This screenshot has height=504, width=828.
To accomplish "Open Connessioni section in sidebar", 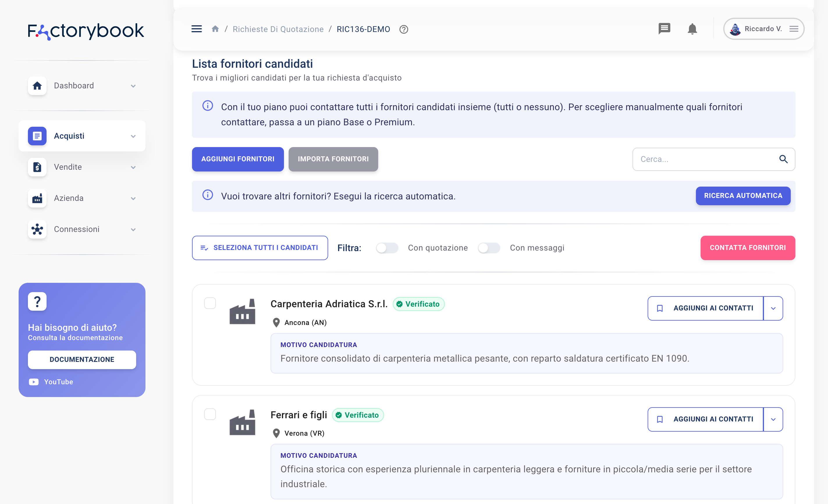I will (82, 229).
